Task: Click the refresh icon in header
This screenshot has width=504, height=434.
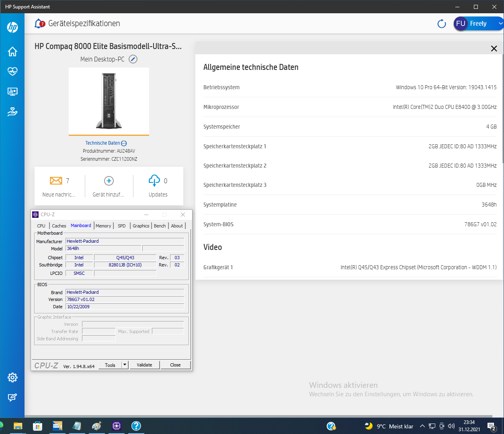Action: [x=442, y=24]
